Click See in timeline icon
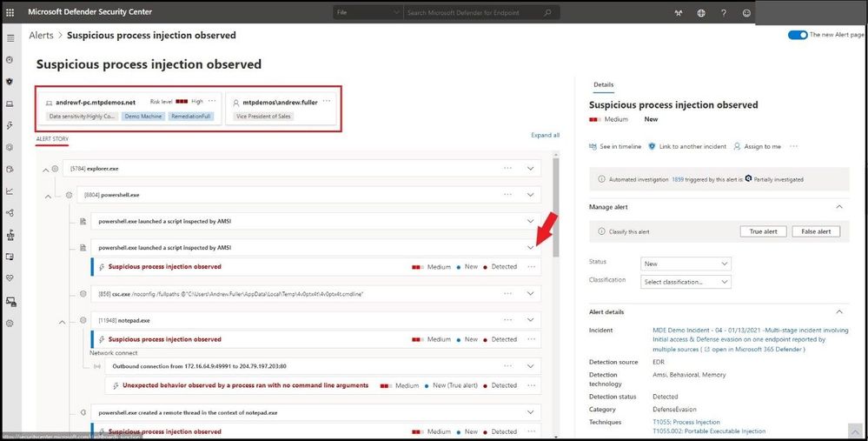 click(593, 146)
